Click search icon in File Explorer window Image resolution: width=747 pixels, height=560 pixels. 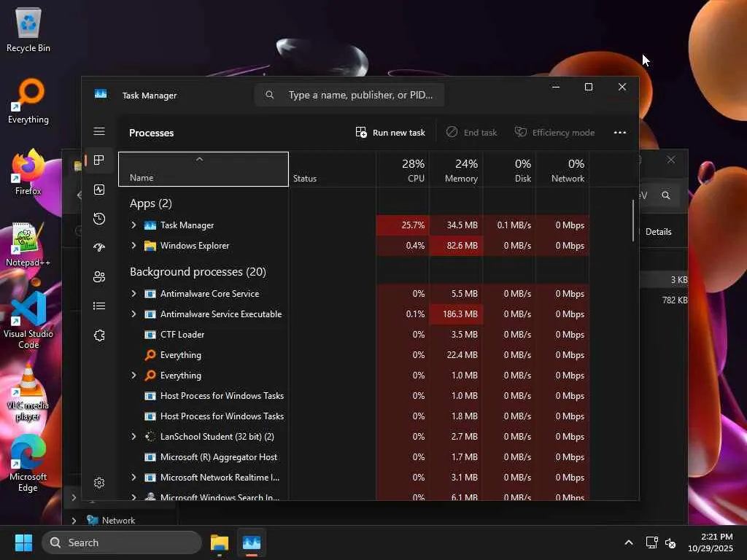pyautogui.click(x=666, y=195)
